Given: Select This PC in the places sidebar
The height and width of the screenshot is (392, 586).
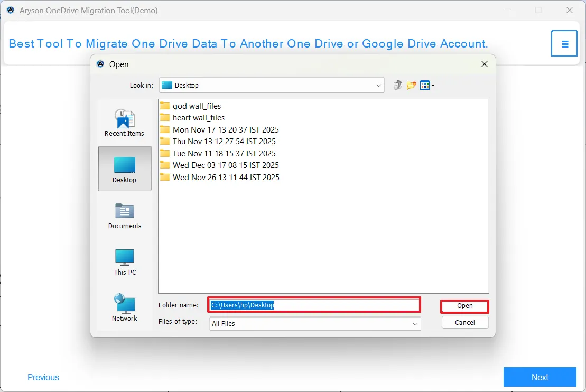Looking at the screenshot, I should click(125, 263).
